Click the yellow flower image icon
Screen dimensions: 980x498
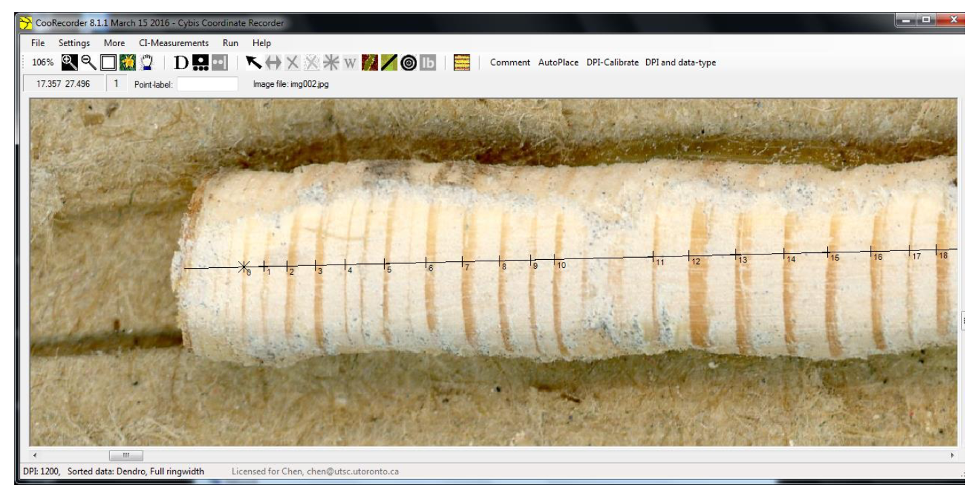(128, 62)
